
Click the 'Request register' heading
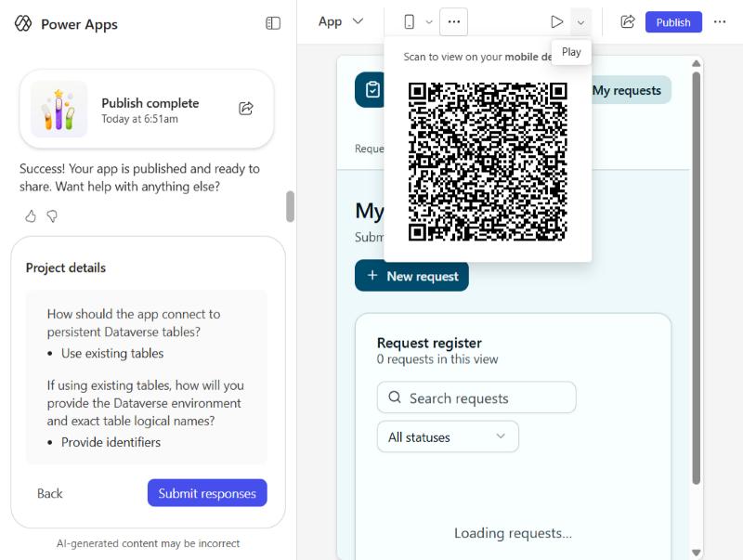click(429, 343)
